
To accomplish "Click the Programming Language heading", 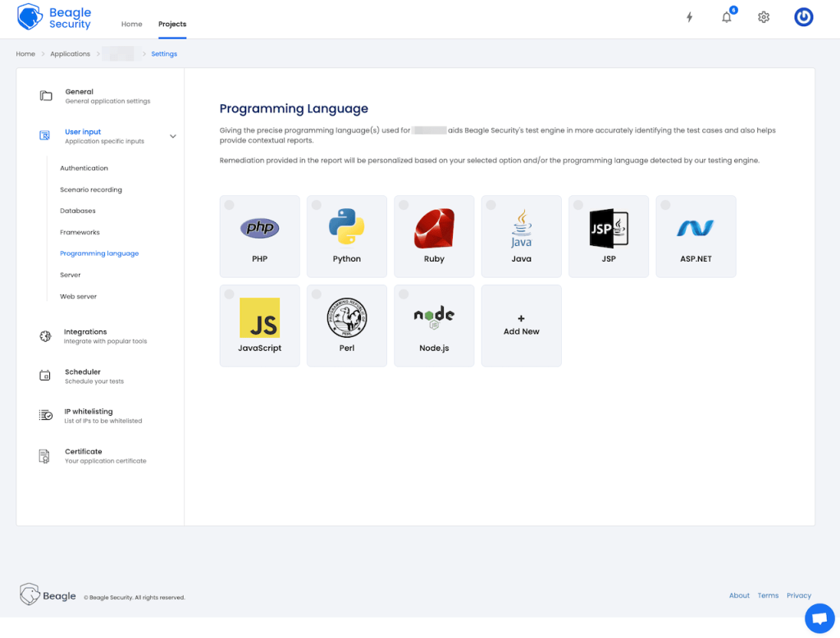I will [294, 109].
